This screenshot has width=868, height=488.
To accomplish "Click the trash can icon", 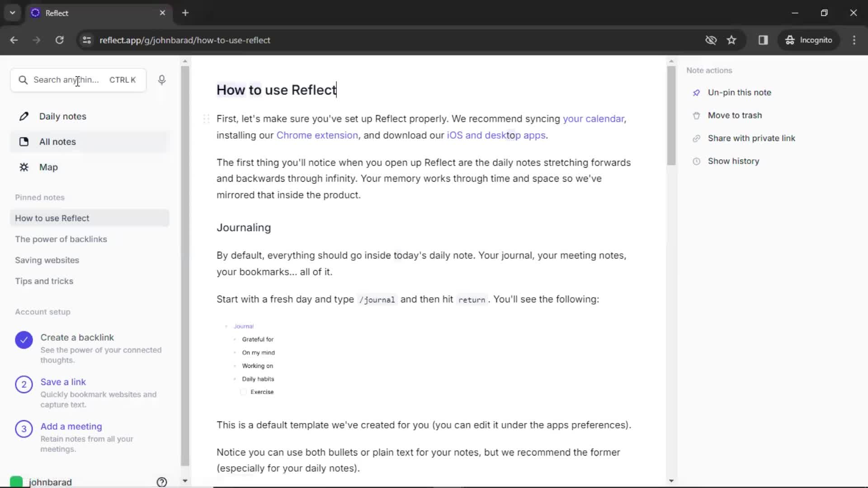I will (696, 116).
